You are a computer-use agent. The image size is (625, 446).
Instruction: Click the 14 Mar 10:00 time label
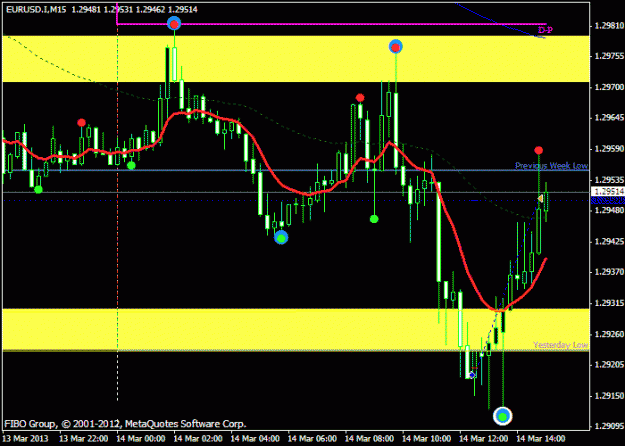tap(426, 438)
